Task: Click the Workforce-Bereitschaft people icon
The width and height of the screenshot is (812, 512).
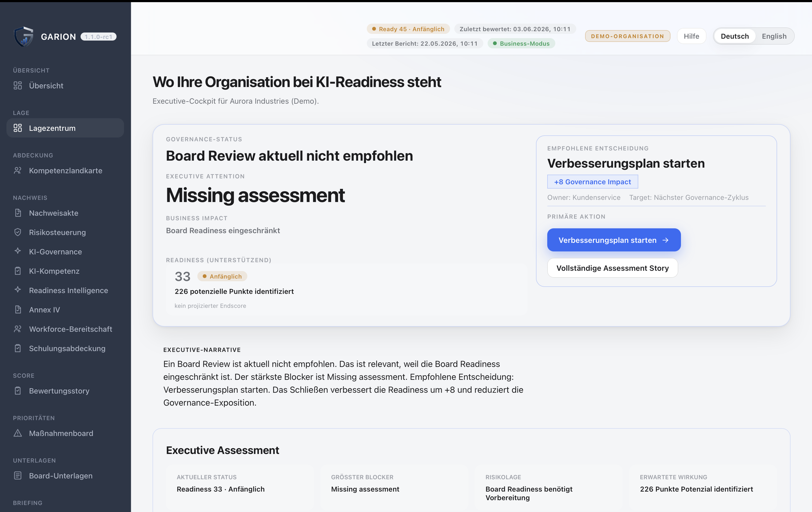Action: [17, 329]
